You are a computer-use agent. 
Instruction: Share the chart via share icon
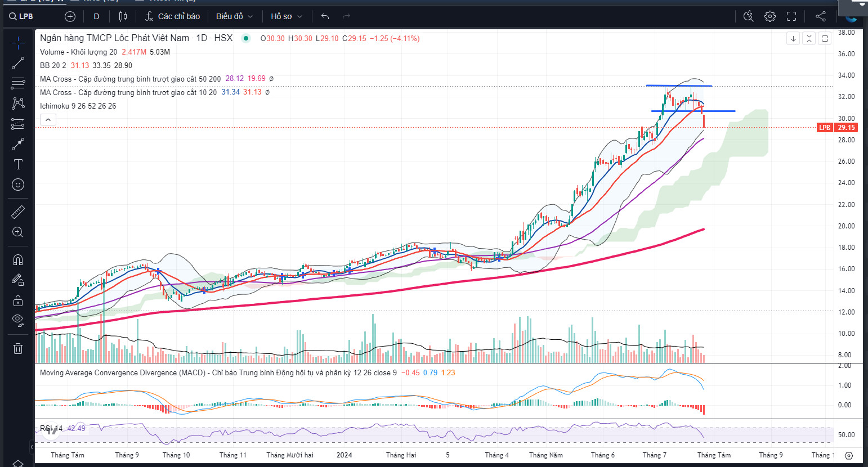click(x=821, y=16)
